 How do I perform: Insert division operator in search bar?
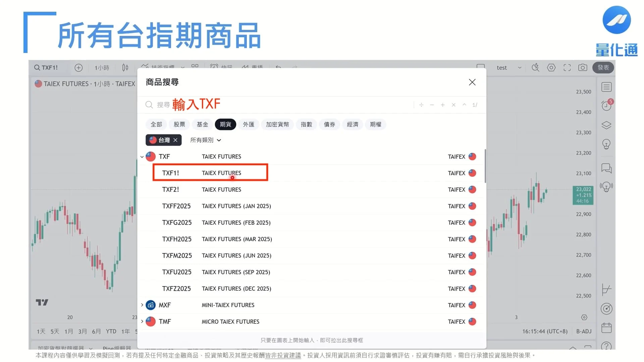421,105
